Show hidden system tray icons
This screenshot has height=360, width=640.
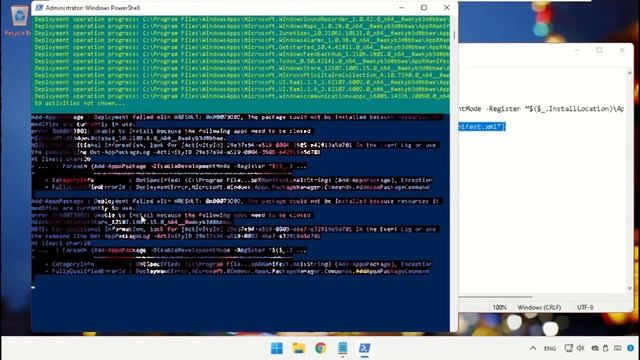click(533, 348)
